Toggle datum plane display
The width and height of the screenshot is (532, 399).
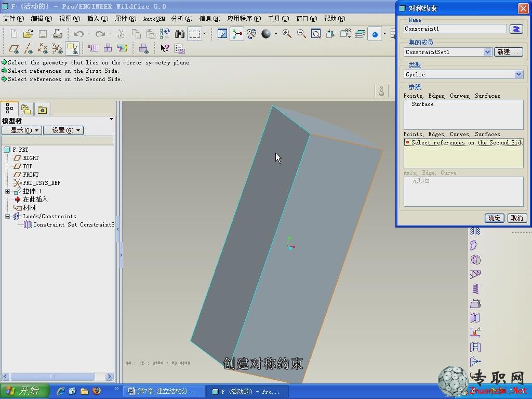[14, 48]
